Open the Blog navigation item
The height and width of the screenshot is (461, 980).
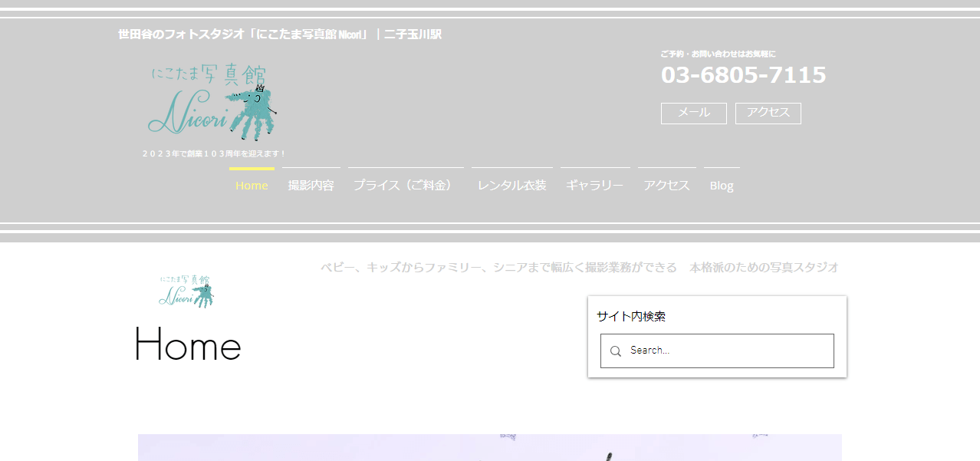click(722, 186)
